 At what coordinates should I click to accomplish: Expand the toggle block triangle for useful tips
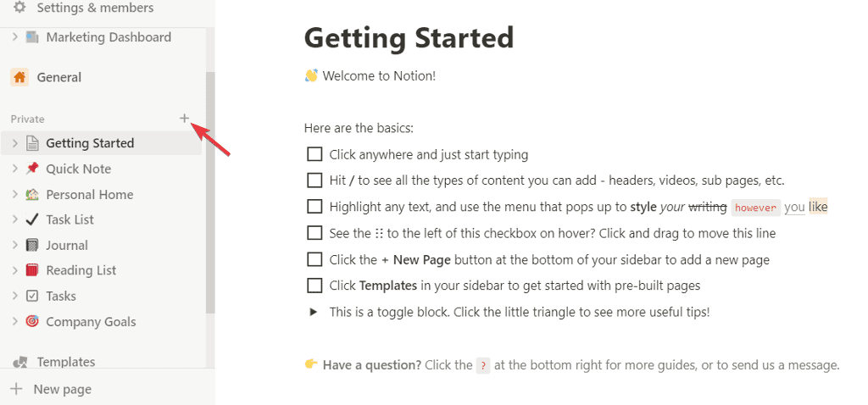click(314, 312)
